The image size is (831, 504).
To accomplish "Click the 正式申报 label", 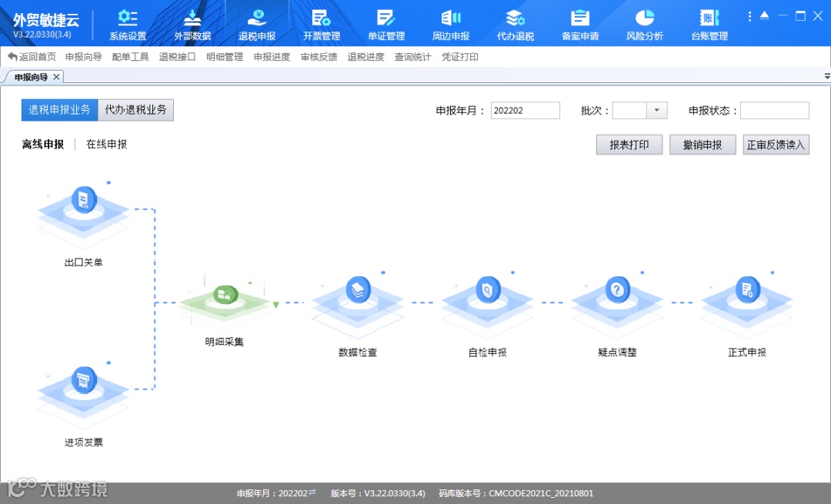I will click(747, 352).
